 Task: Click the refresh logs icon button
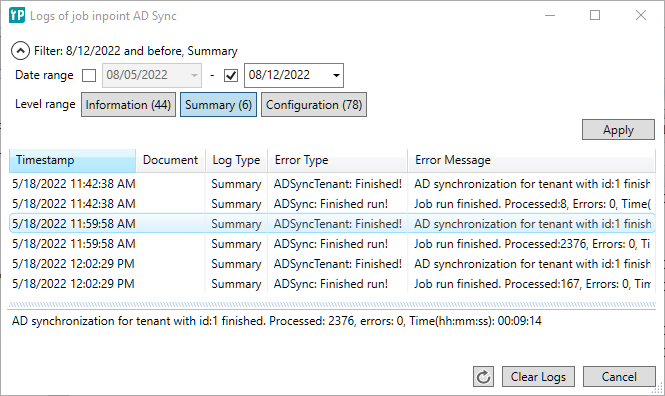[483, 376]
